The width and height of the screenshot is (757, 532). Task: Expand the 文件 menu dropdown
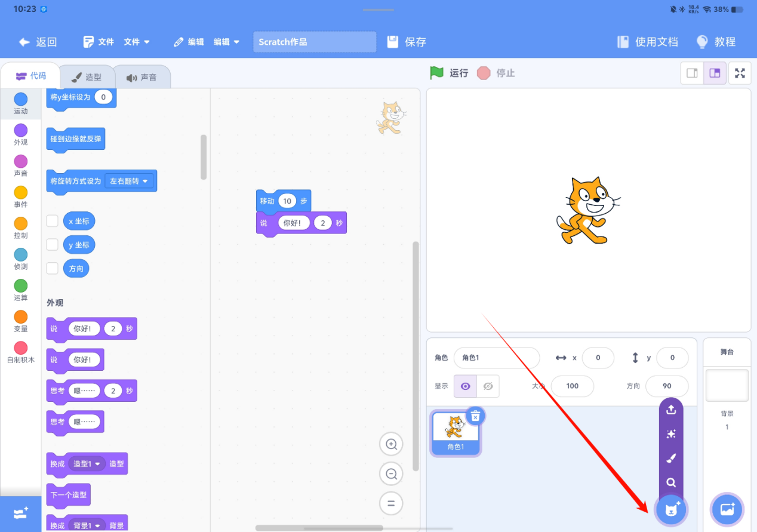click(x=137, y=42)
